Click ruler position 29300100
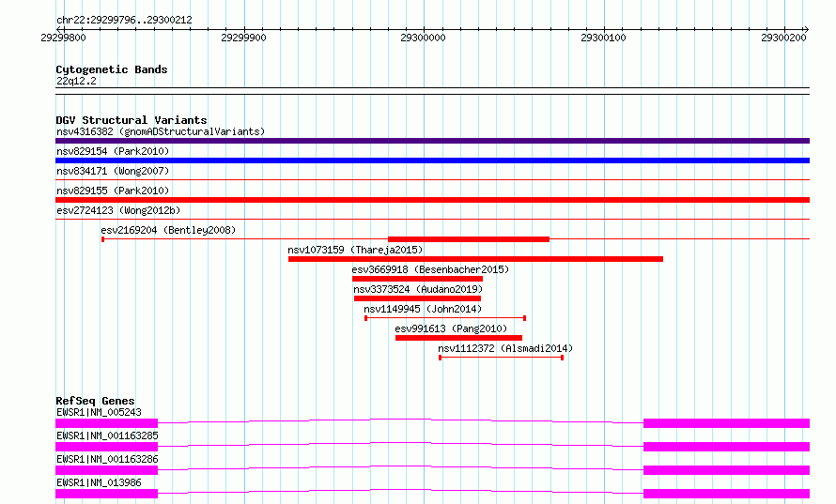This screenshot has width=836, height=504. (x=603, y=38)
